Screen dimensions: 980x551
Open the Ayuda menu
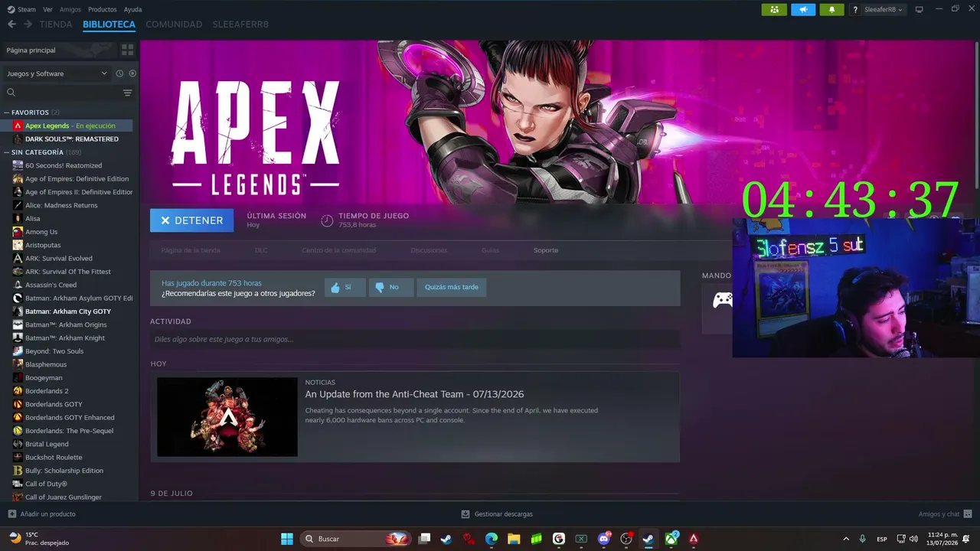coord(133,9)
